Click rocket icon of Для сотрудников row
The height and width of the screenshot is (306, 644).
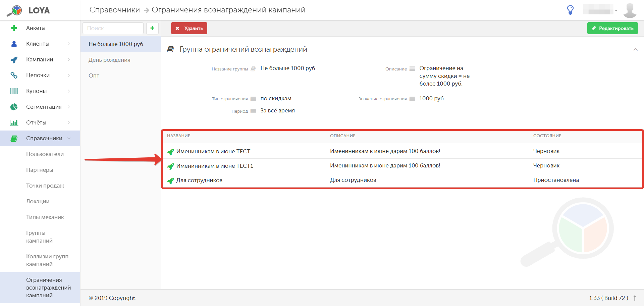click(171, 181)
